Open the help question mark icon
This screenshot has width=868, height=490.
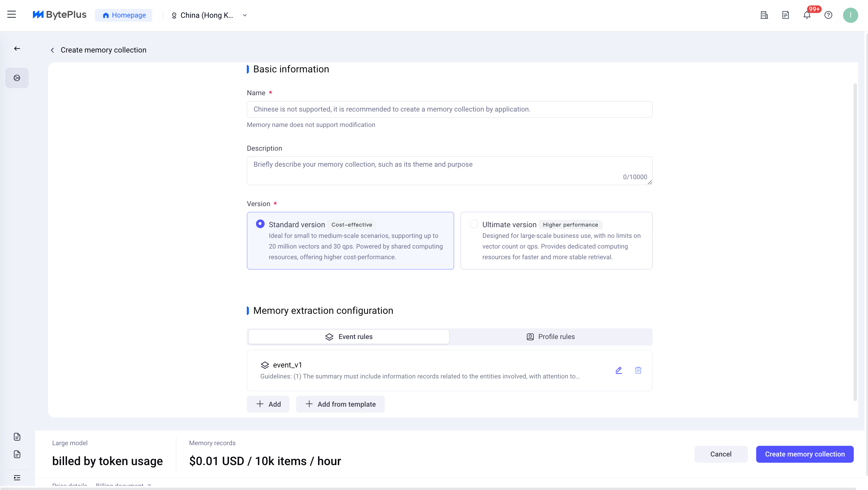[828, 15]
